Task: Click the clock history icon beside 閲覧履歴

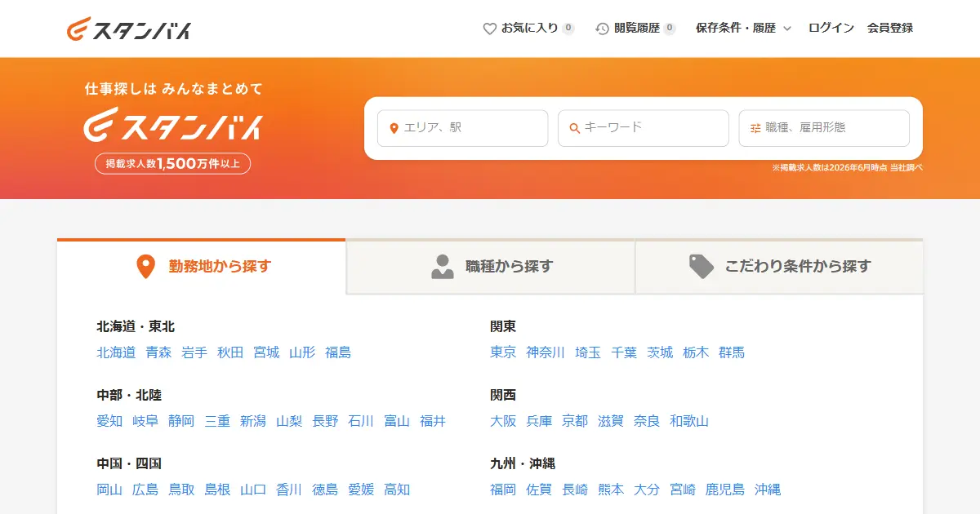Action: click(603, 29)
